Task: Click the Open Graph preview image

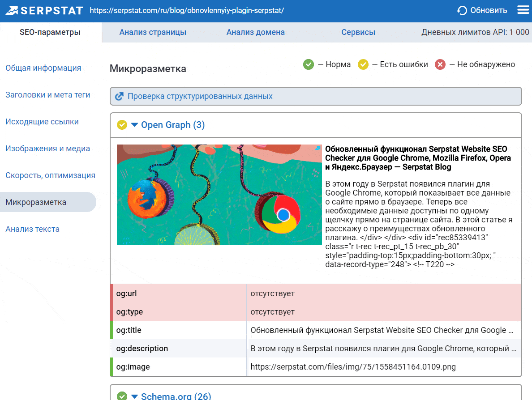Action: coord(219,195)
